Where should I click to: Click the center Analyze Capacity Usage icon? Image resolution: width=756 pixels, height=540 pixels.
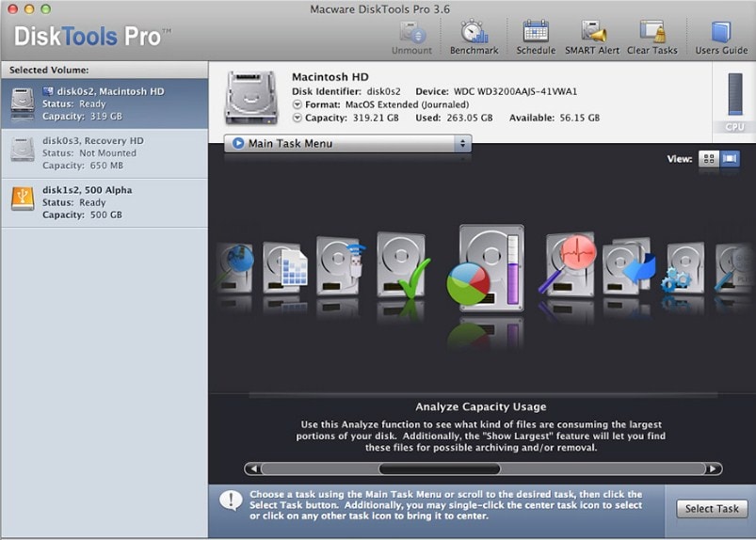tap(486, 266)
